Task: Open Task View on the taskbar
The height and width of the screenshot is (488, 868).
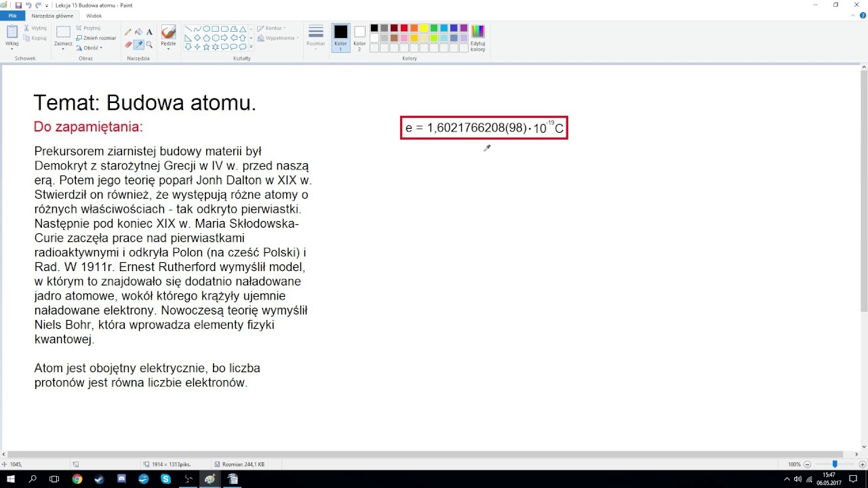Action: coord(55,479)
